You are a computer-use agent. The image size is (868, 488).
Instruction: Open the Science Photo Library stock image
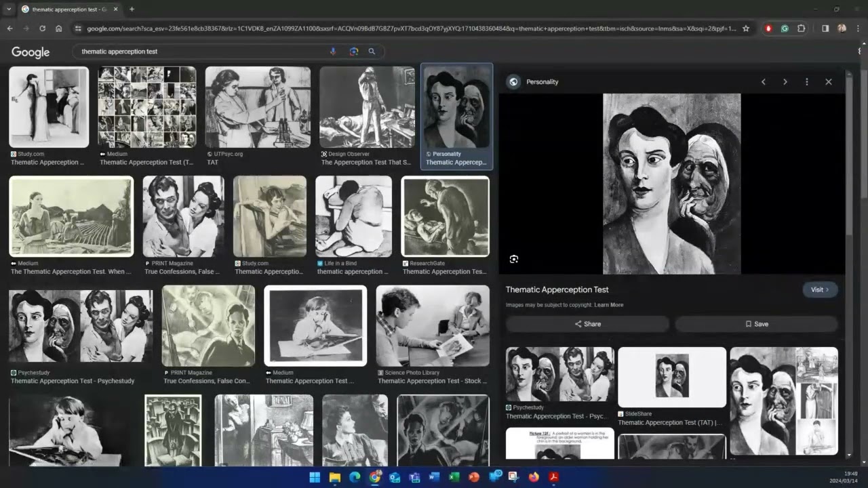(433, 326)
